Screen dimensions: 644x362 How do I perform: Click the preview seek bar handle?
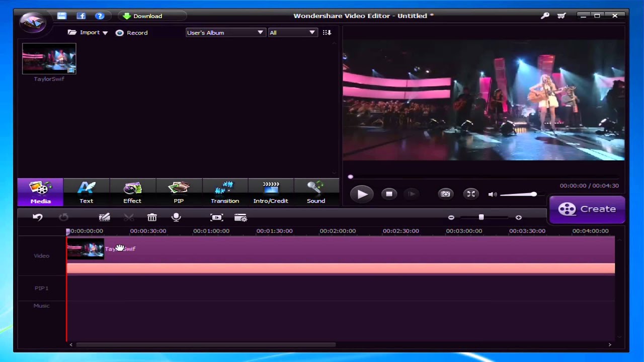pyautogui.click(x=351, y=177)
